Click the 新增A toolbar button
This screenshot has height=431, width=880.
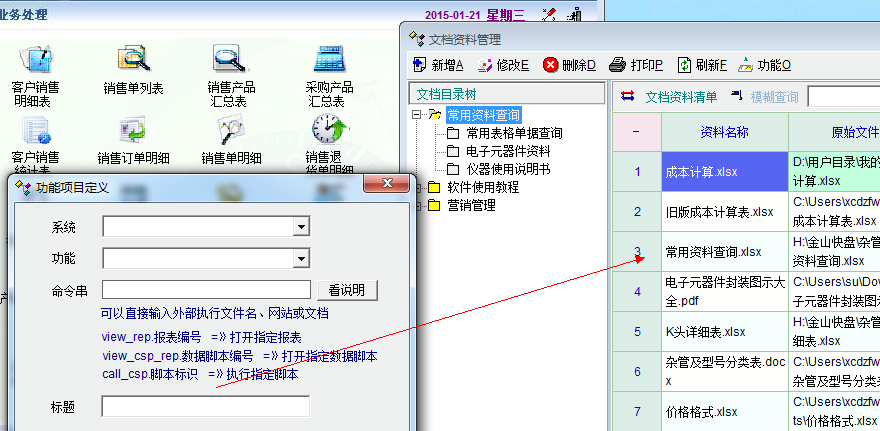[437, 65]
